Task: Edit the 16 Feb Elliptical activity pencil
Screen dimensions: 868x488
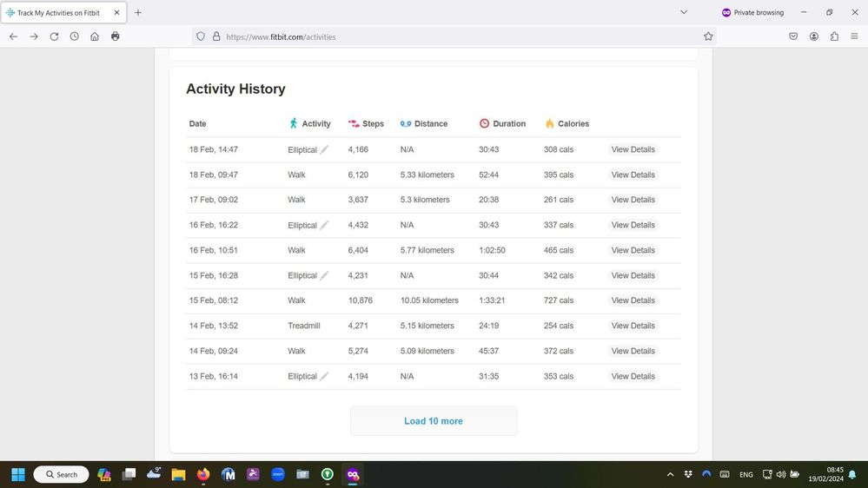Action: [x=324, y=226]
